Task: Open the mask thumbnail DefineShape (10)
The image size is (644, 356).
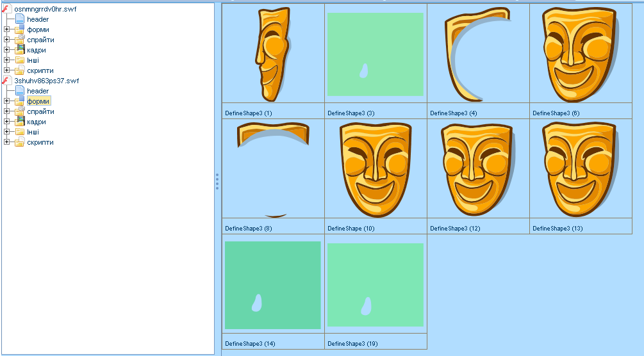Action: (x=376, y=169)
